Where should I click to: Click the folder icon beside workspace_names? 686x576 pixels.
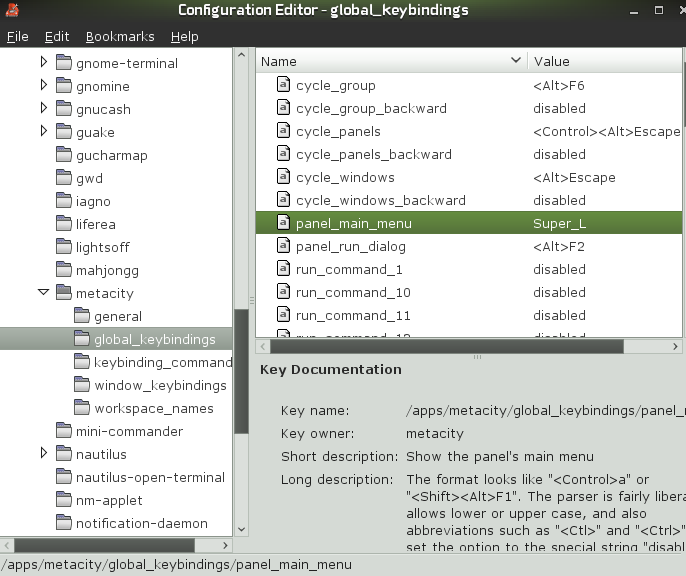pyautogui.click(x=82, y=409)
